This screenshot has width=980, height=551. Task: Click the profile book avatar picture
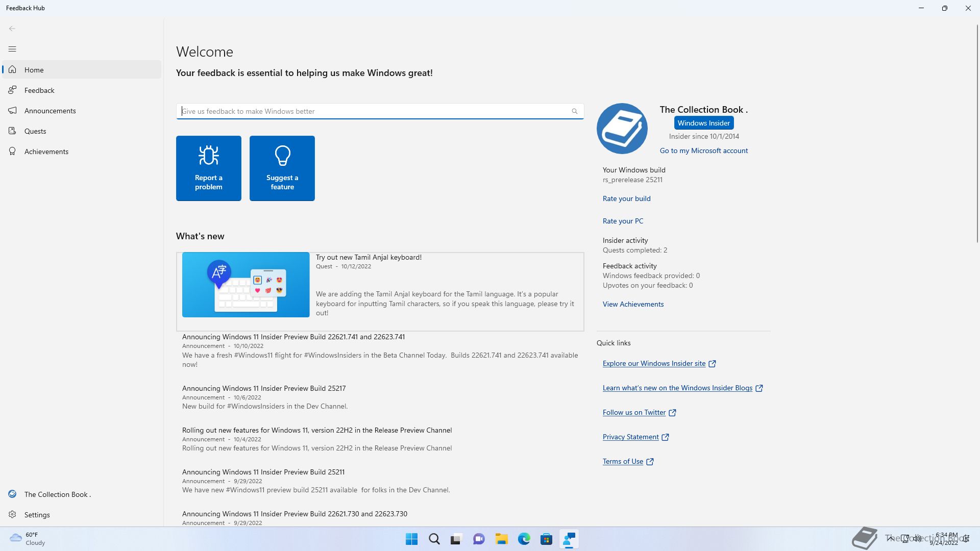[x=622, y=129]
